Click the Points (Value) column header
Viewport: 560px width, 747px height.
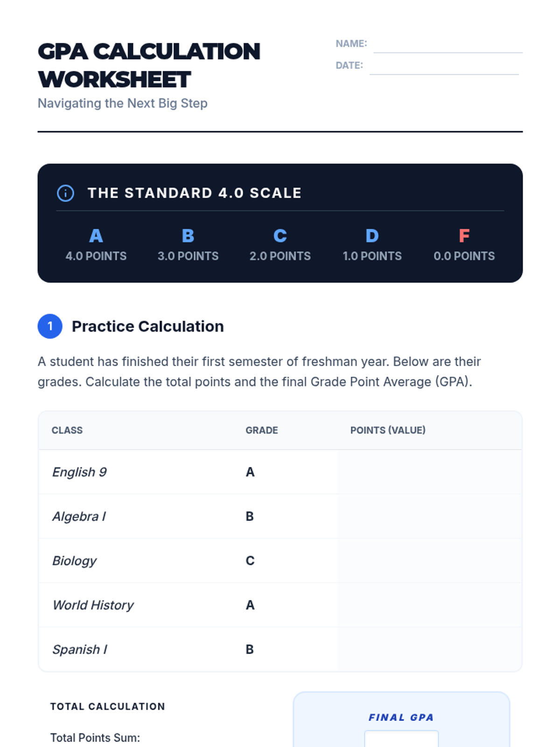[388, 430]
